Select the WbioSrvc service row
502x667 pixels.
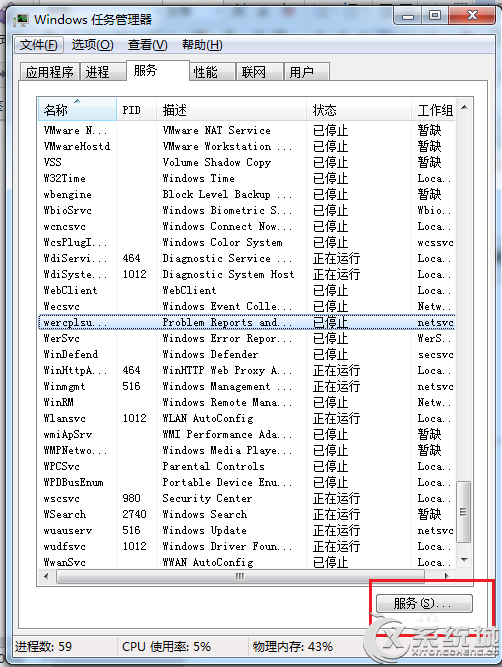pyautogui.click(x=246, y=211)
